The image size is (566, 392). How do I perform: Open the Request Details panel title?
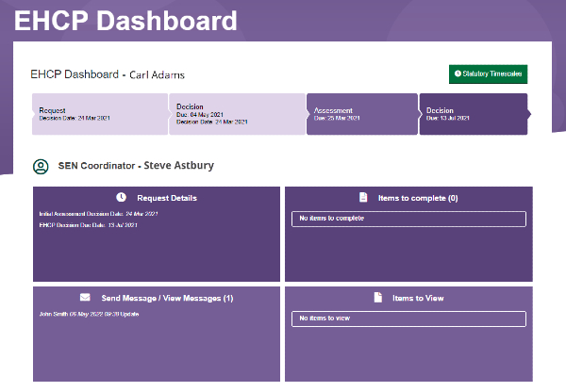coord(167,198)
